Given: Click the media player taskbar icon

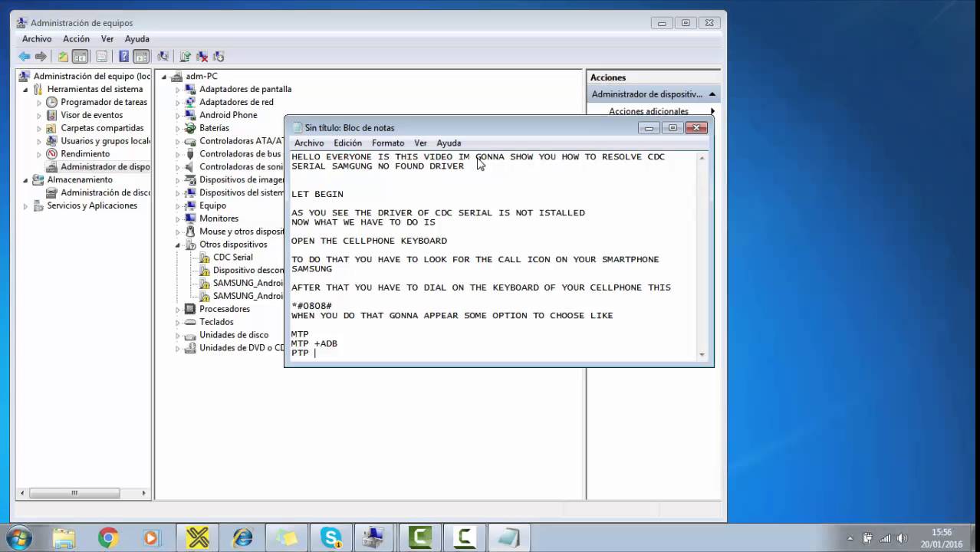Looking at the screenshot, I should click(151, 538).
